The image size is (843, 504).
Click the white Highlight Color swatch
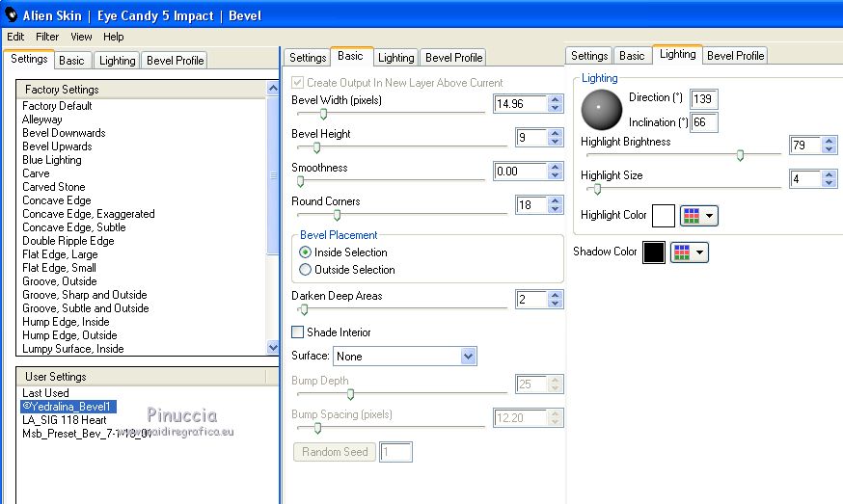tap(664, 216)
